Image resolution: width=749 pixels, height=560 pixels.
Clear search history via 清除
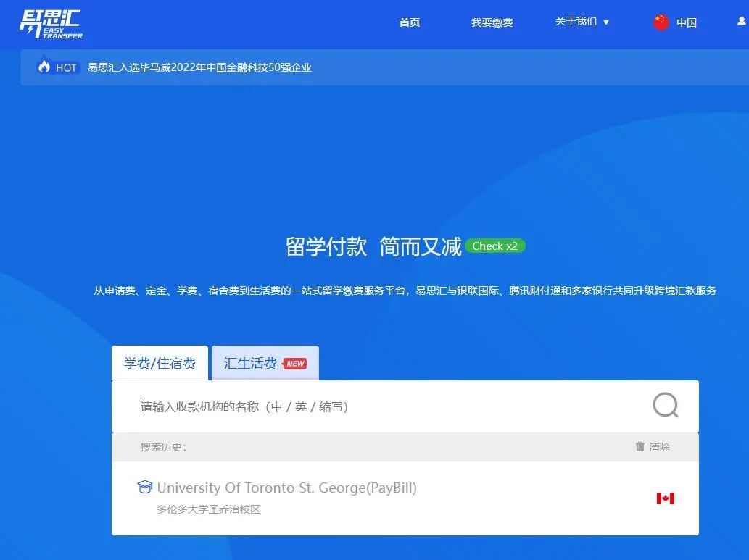click(659, 447)
